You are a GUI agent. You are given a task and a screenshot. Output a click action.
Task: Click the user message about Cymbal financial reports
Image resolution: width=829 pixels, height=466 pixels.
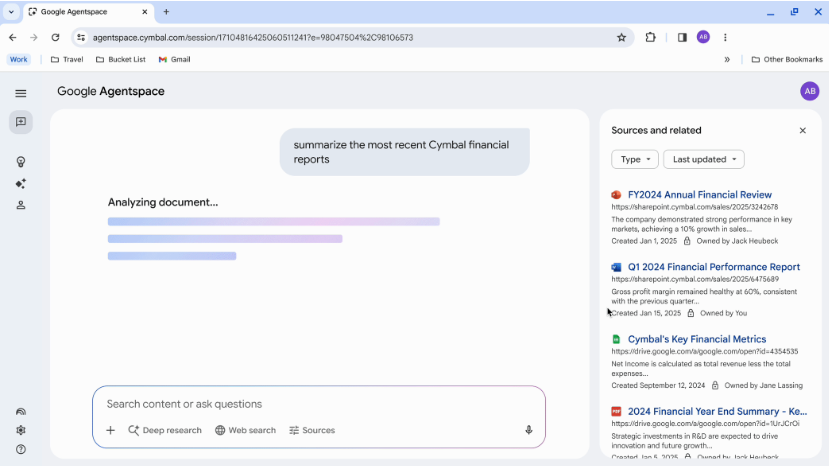pos(404,152)
